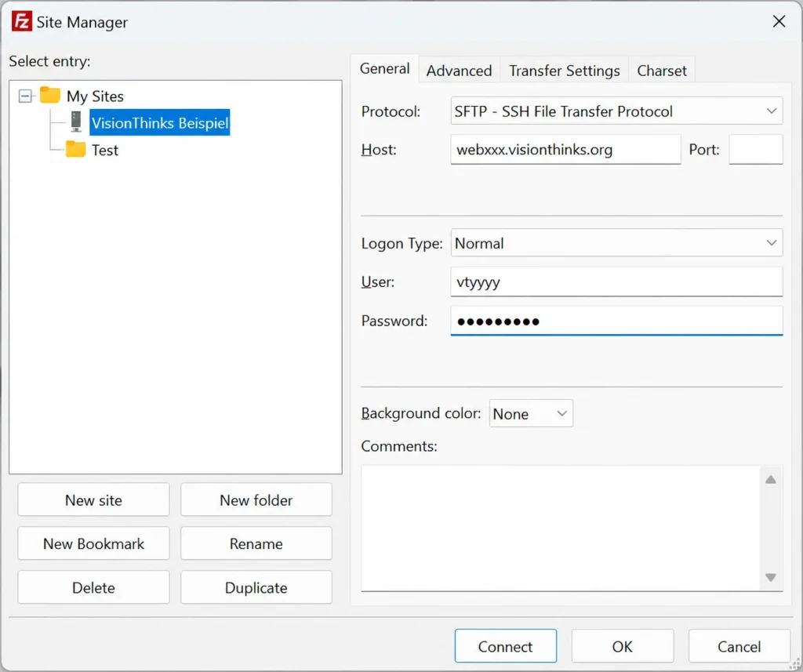Screen dimensions: 803x672
Task: Open the Logon Type dropdown
Action: tap(616, 243)
